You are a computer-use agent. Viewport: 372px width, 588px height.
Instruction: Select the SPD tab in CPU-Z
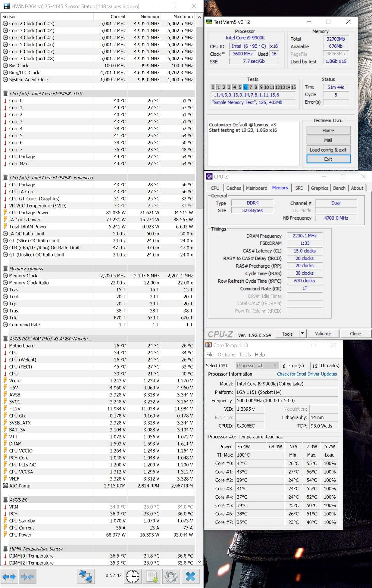click(x=299, y=188)
